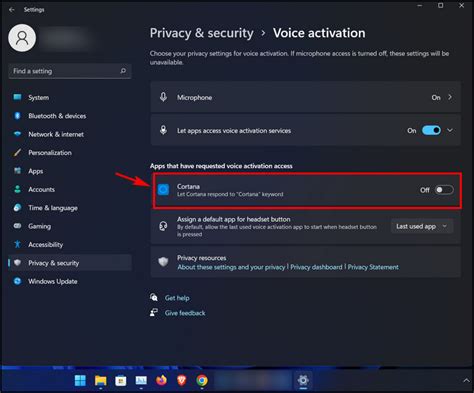Click Get help link

click(x=177, y=298)
